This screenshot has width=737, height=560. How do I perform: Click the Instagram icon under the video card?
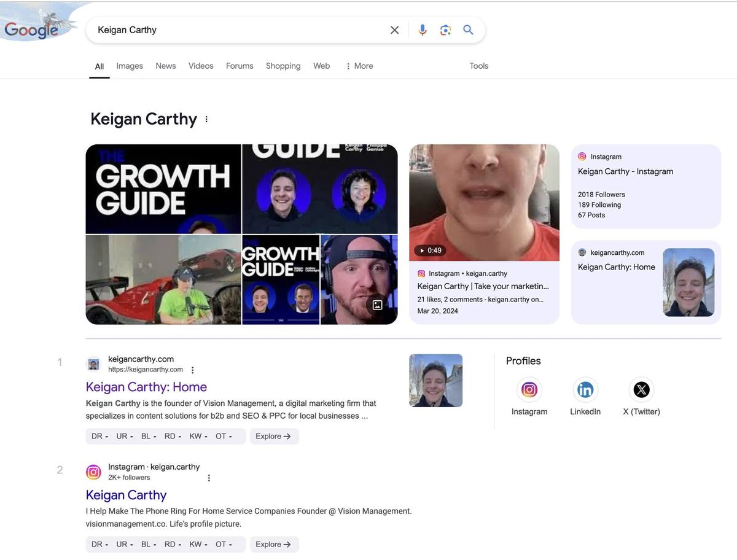[421, 274]
